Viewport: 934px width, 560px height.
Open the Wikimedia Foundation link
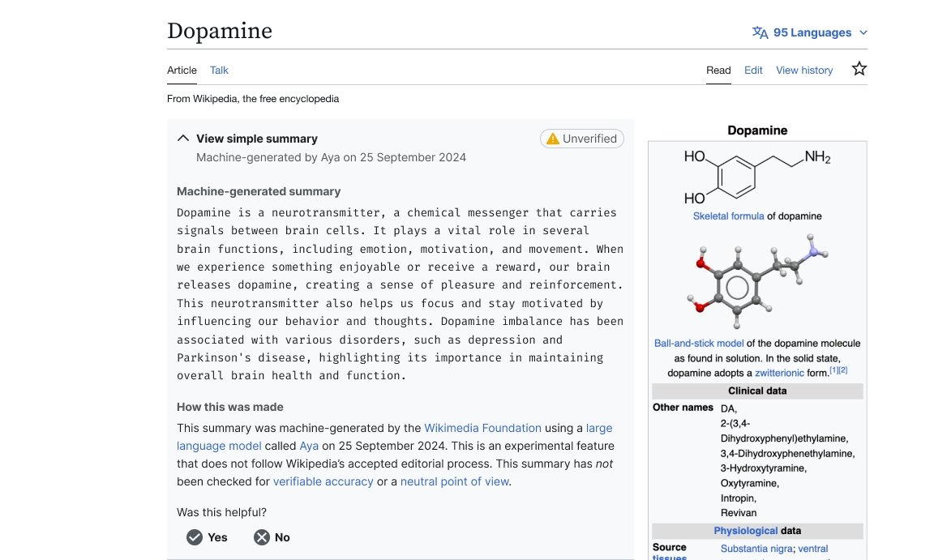click(482, 428)
